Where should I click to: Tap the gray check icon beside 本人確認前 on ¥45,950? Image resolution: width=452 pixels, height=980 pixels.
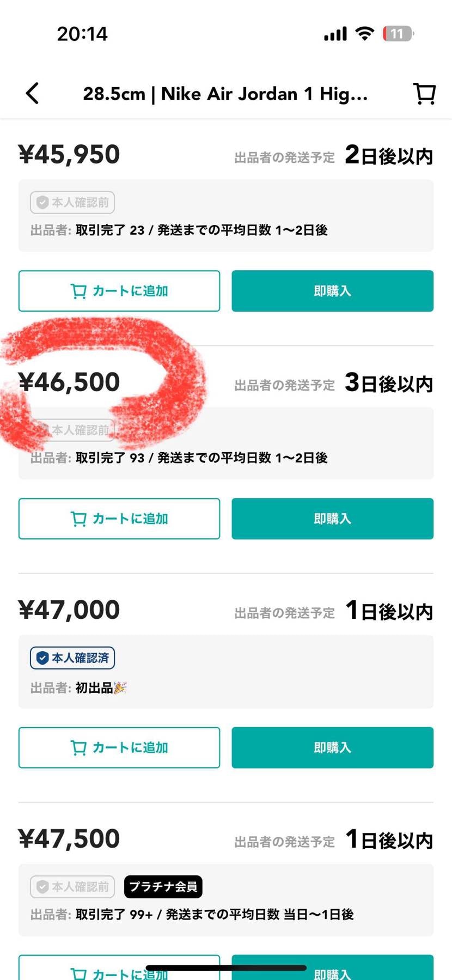tap(42, 202)
